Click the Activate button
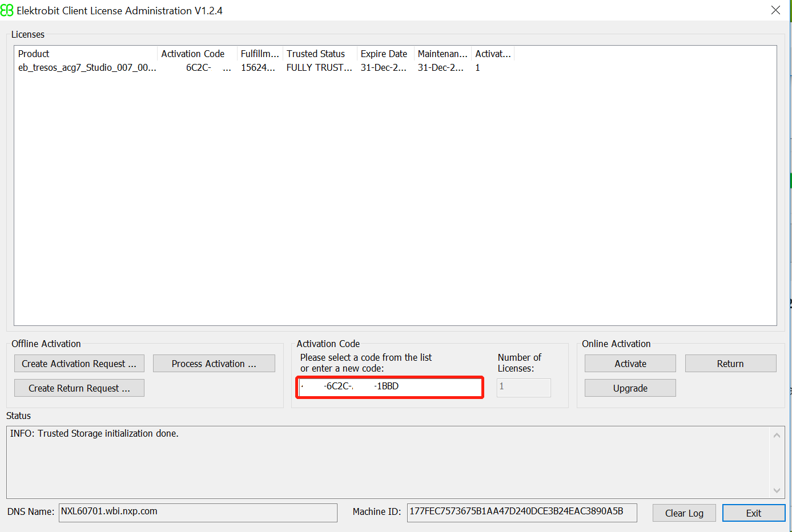The image size is (792, 532). [630, 364]
